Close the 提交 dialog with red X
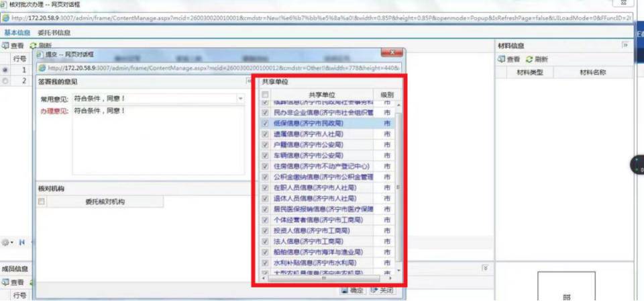The height and width of the screenshot is (301, 644). 391,52
